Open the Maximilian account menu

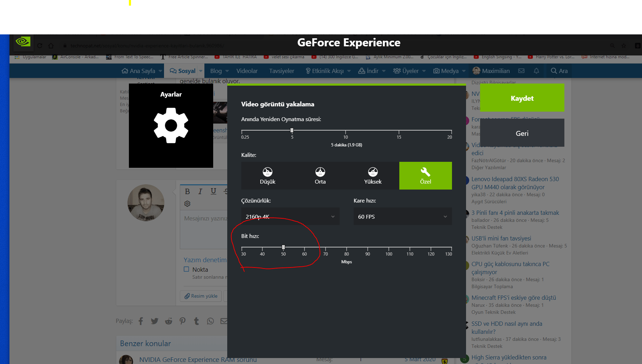click(491, 71)
